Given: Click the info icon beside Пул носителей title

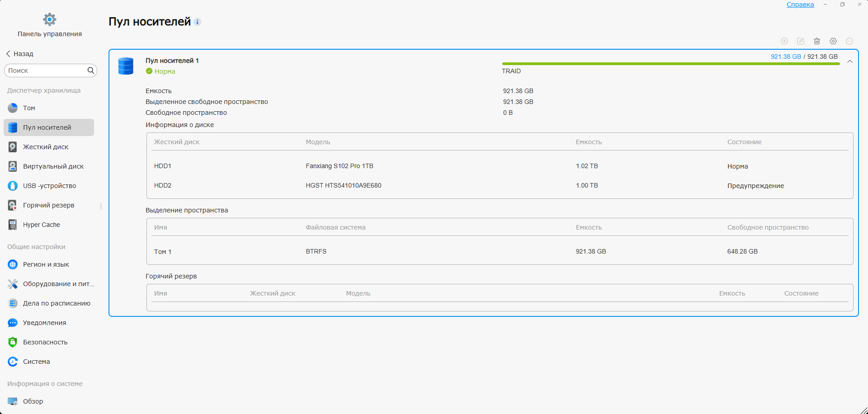Looking at the screenshot, I should 198,22.
